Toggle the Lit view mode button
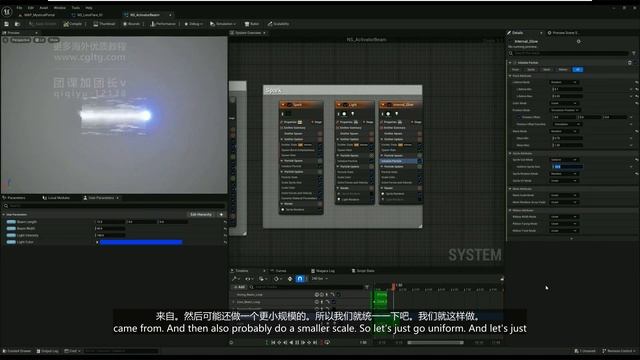640x360 pixels. 40,40
